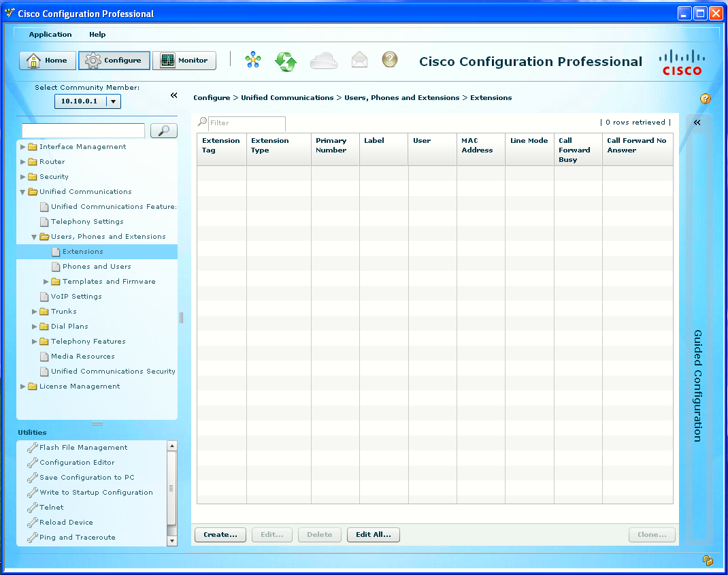
Task: Collapse the Unified Communications folder
Action: [x=22, y=192]
